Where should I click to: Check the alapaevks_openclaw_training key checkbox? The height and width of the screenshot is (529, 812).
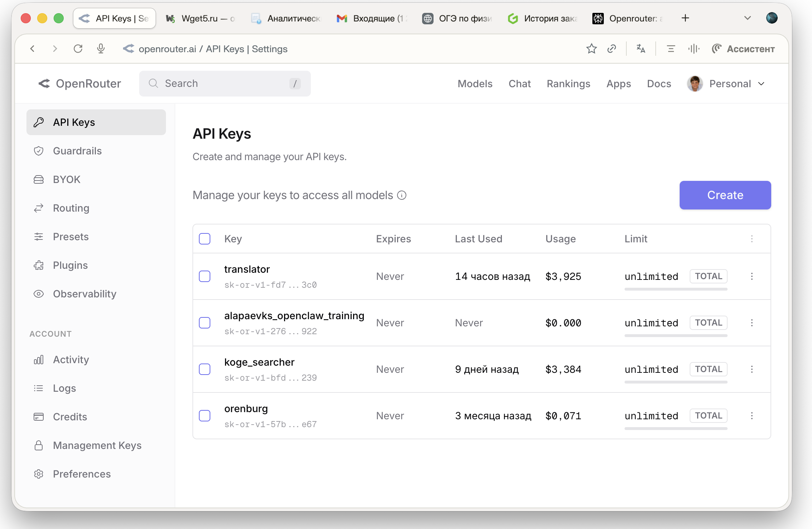click(205, 323)
